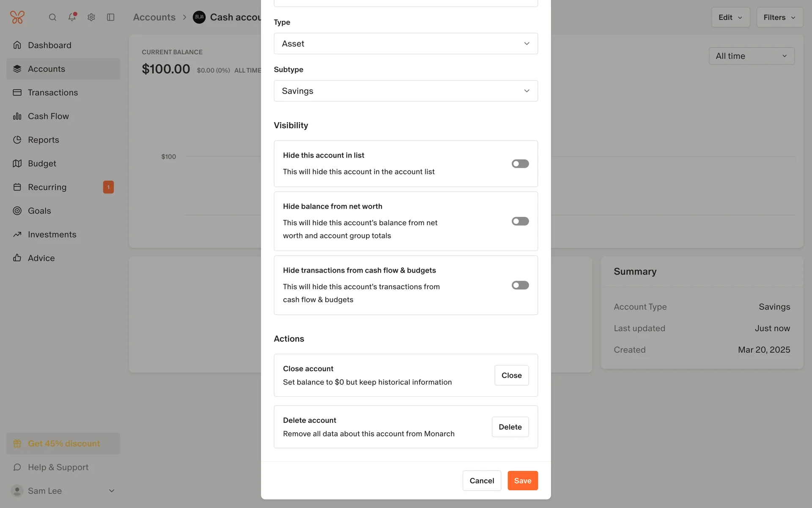Open settings gear icon in top bar
812x508 pixels.
pyautogui.click(x=91, y=17)
